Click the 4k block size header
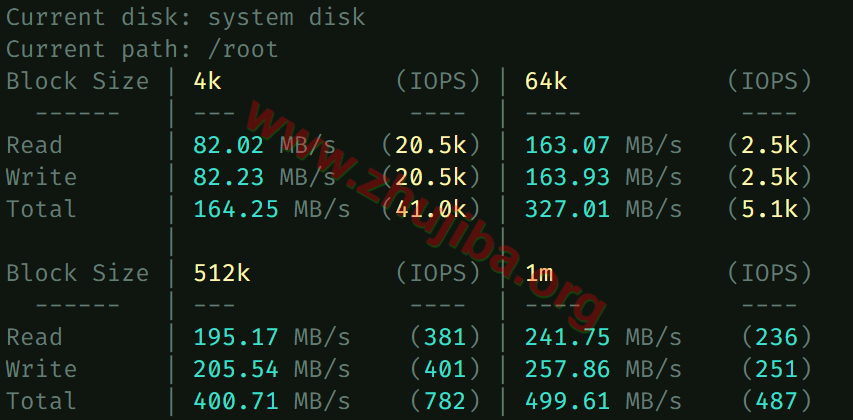This screenshot has height=420, width=853. click(208, 81)
